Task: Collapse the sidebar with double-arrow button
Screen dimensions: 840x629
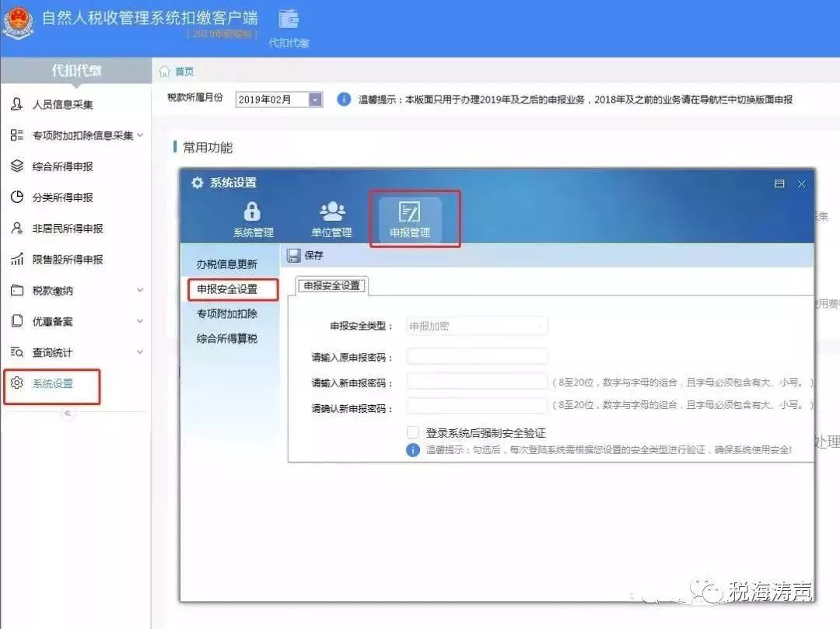Action: (x=68, y=413)
